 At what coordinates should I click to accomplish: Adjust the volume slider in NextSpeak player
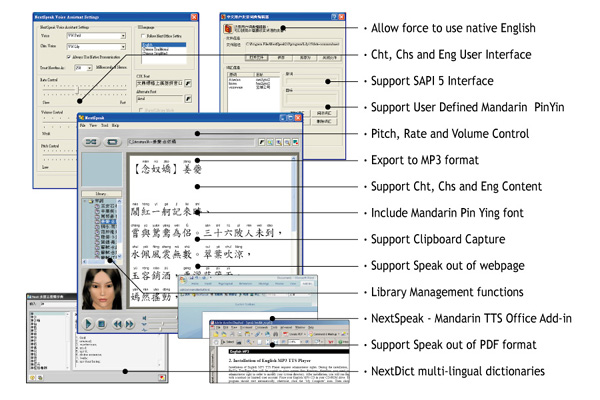click(177, 318)
